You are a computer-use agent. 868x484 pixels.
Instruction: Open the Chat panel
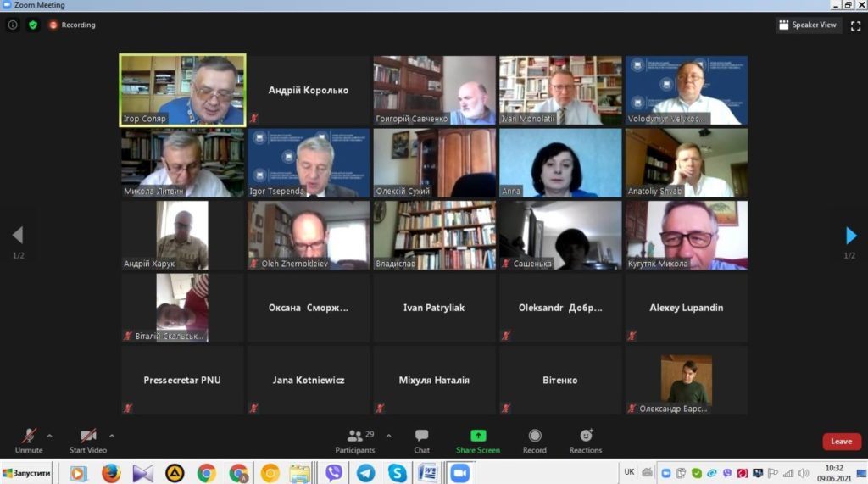[421, 440]
